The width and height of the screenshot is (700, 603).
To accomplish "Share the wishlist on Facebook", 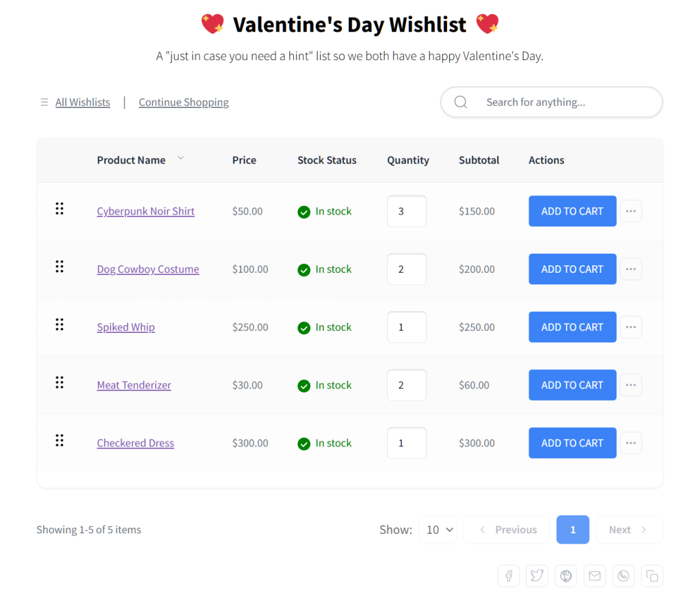I will tap(509, 576).
